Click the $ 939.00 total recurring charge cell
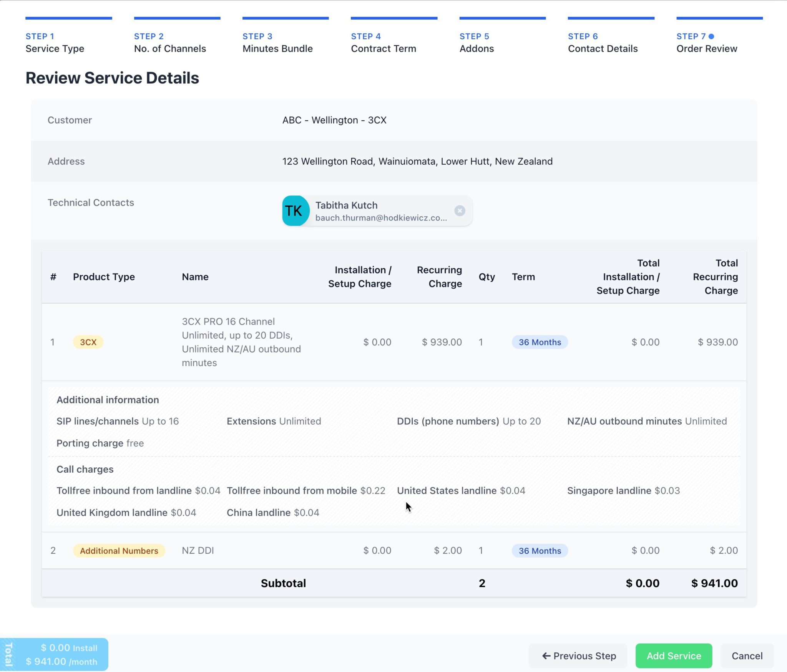Image resolution: width=787 pixels, height=672 pixels. pos(718,342)
